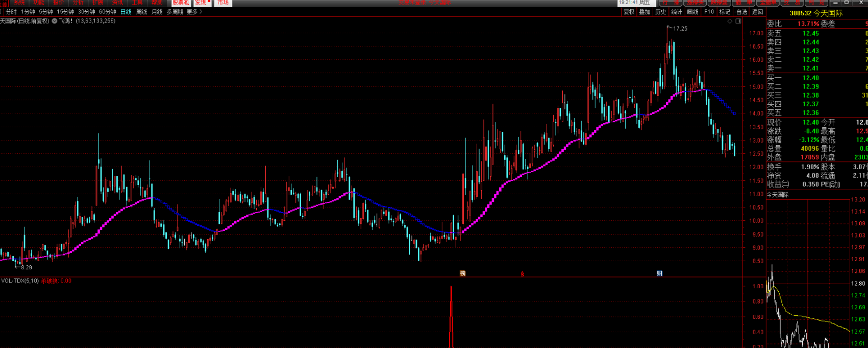Image resolution: width=868 pixels, height=348 pixels.
Task: Click the 8.29 low price label
Action: click(27, 267)
